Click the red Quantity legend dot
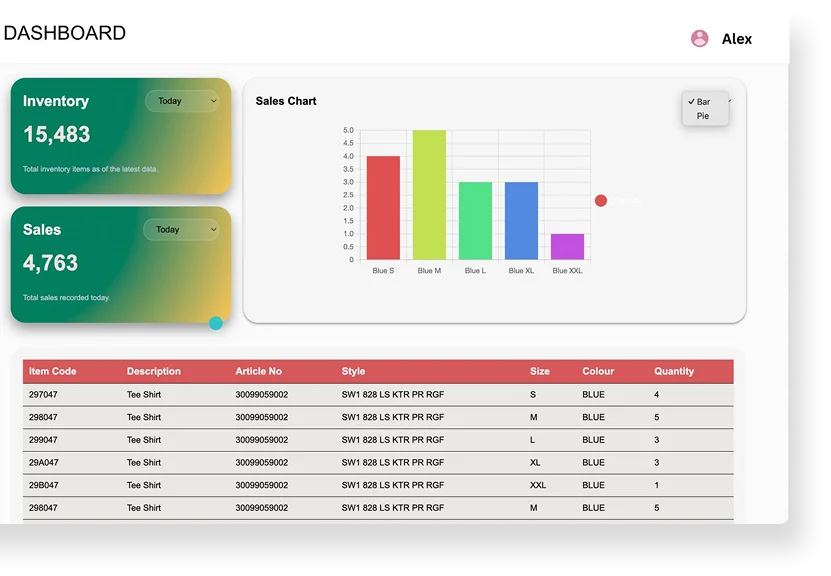 [601, 201]
